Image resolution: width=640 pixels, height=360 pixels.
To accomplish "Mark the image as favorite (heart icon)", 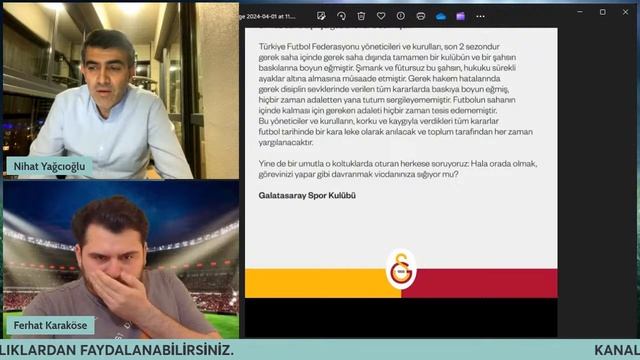I will click(x=381, y=16).
